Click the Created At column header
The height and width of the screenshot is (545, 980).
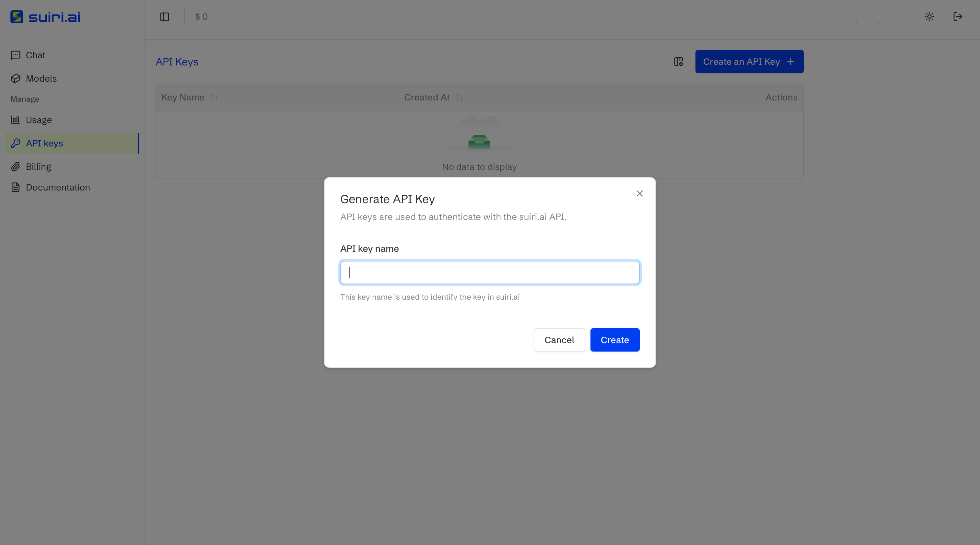tap(427, 97)
